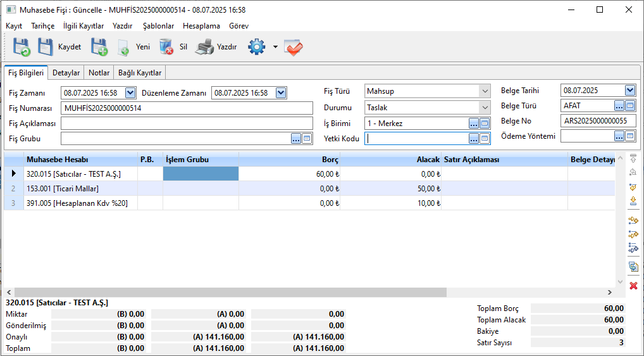Viewport: 644px width, 356px height.
Task: Open the İş Birimi lookup ellipsis button
Action: 474,124
